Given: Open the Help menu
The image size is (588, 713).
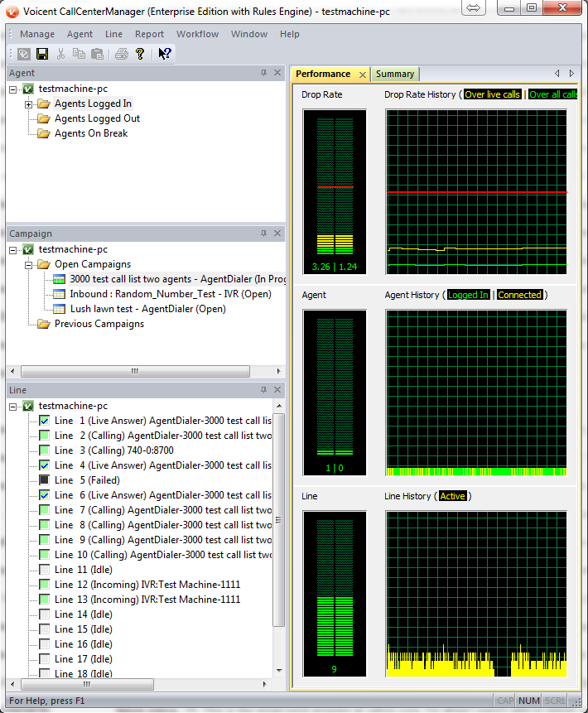Looking at the screenshot, I should (x=290, y=34).
